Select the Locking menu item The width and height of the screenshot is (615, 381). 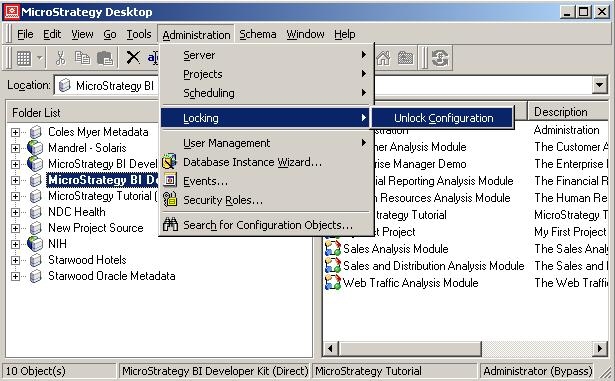point(265,118)
